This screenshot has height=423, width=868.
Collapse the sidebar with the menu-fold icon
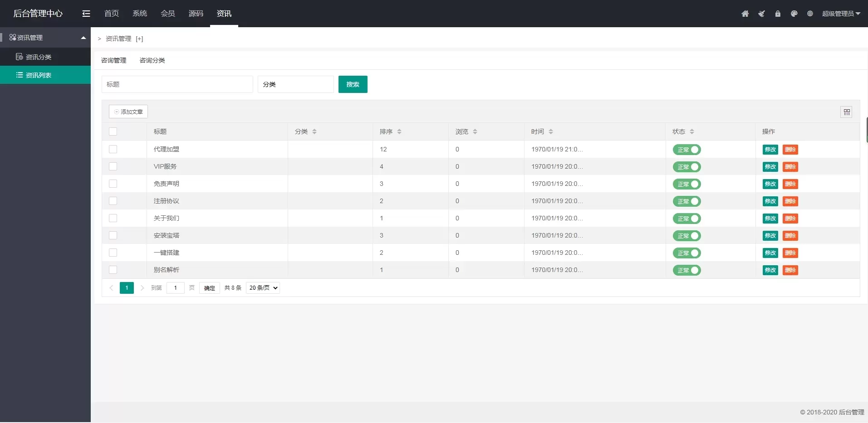(86, 14)
